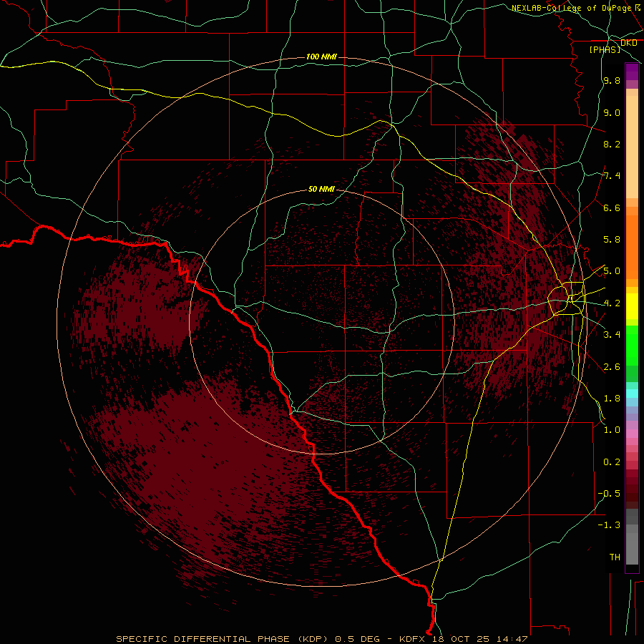Click the -0.5 scale value
Screen dimensions: 644x644
coord(609,494)
